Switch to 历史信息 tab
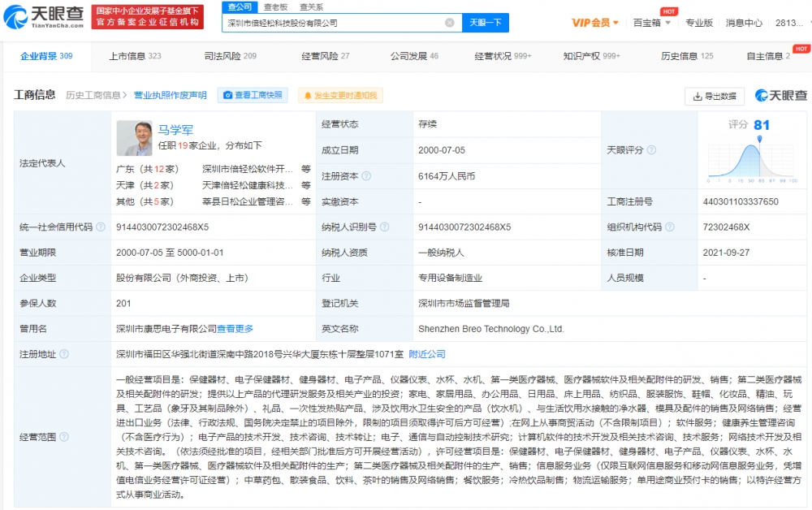The height and width of the screenshot is (510, 812). coord(687,56)
